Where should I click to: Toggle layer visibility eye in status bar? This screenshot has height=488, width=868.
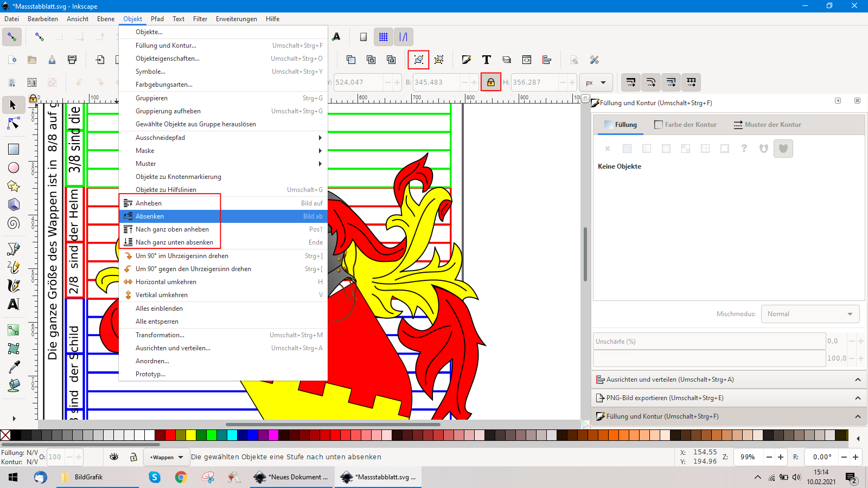(114, 457)
